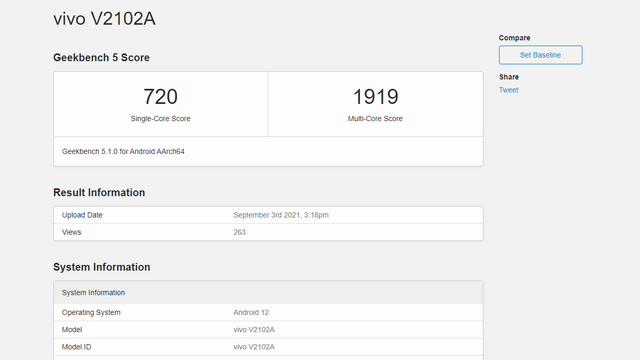Select the views count 263
This screenshot has height=360, width=640.
[240, 232]
